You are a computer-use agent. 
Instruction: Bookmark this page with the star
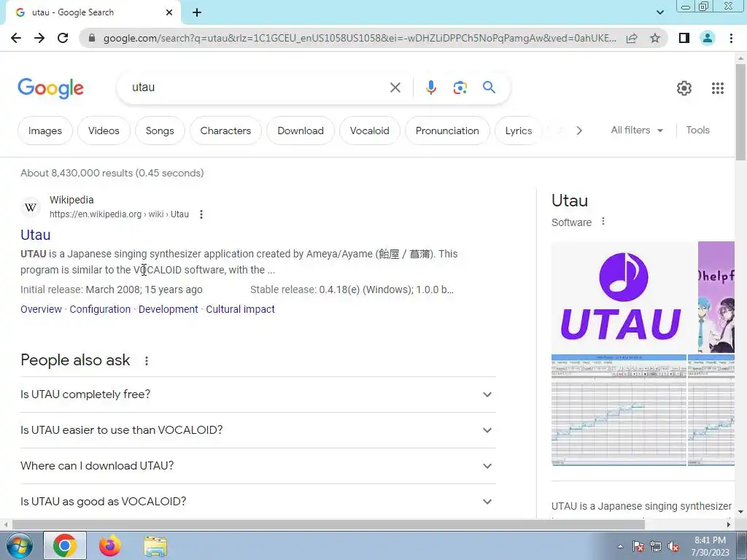point(655,38)
